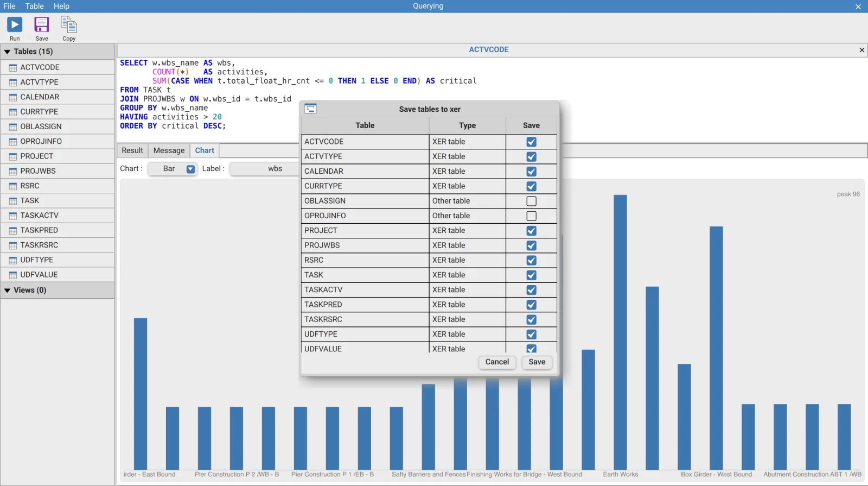Close the ACTVCODE query panel
Viewport: 868px width, 486px height.
(x=861, y=50)
